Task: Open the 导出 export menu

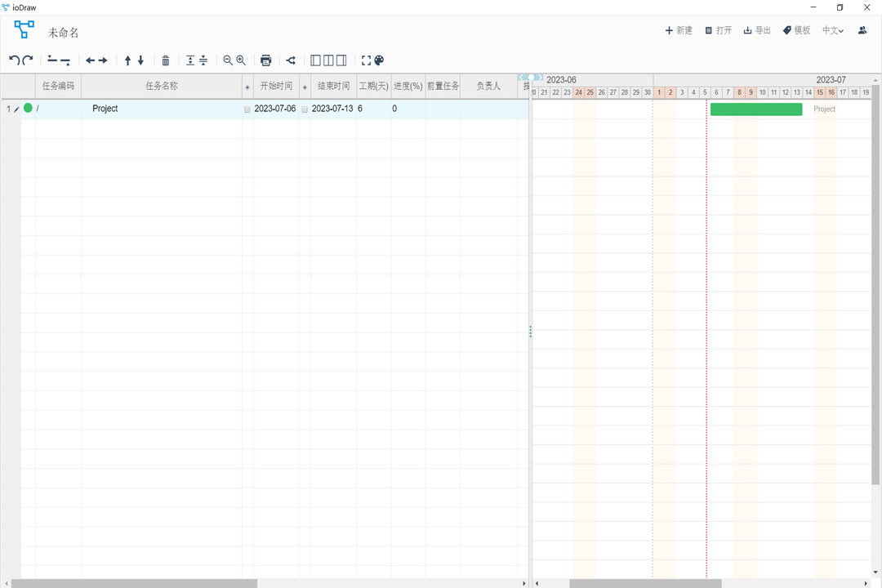Action: click(x=756, y=29)
